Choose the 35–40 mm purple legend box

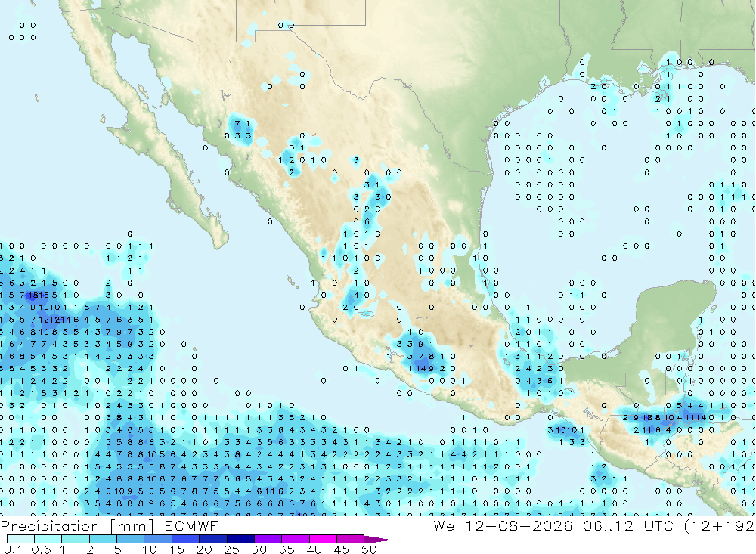tap(295, 539)
